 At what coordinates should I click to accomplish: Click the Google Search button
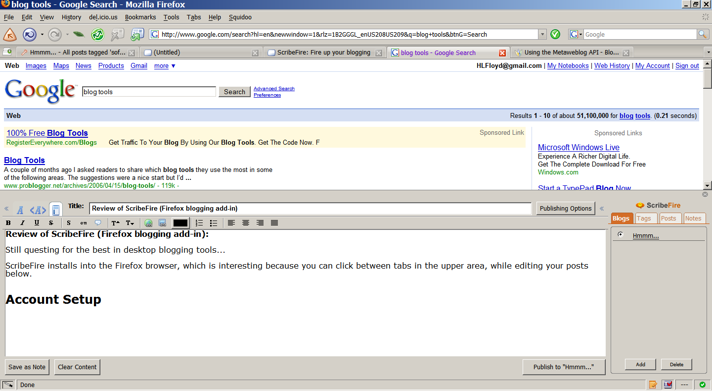pyautogui.click(x=234, y=92)
